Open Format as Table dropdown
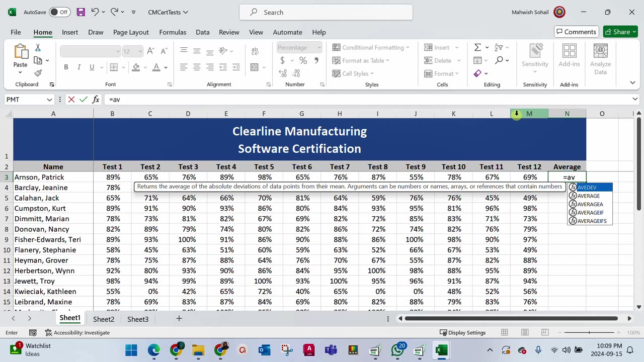This screenshot has height=362, width=644. coord(361,60)
